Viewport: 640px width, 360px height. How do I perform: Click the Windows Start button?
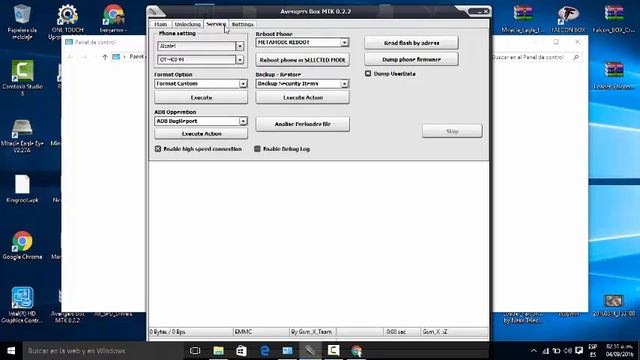(11, 351)
